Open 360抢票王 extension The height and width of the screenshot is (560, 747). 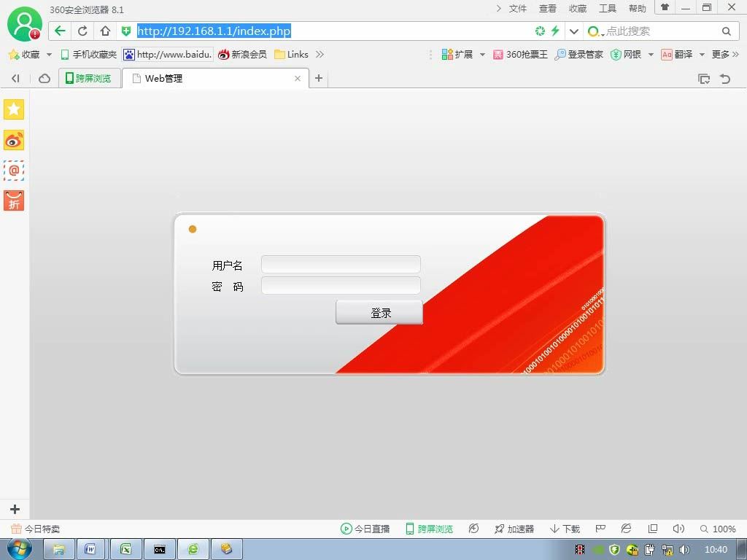520,54
